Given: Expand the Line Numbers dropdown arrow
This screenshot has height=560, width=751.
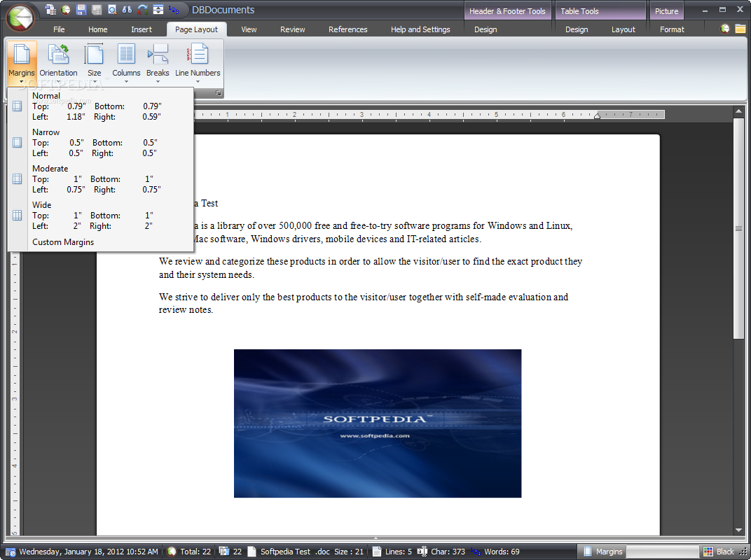Looking at the screenshot, I should coord(198,82).
